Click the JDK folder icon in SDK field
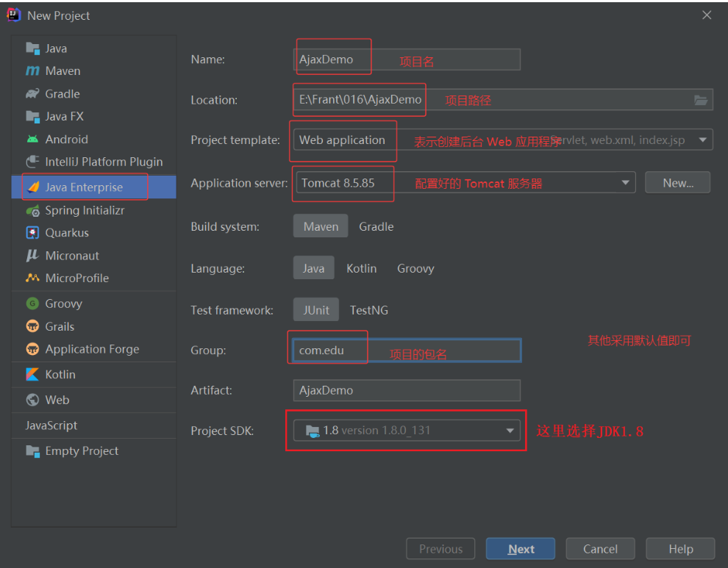Screen dimensions: 728x568 313,431
